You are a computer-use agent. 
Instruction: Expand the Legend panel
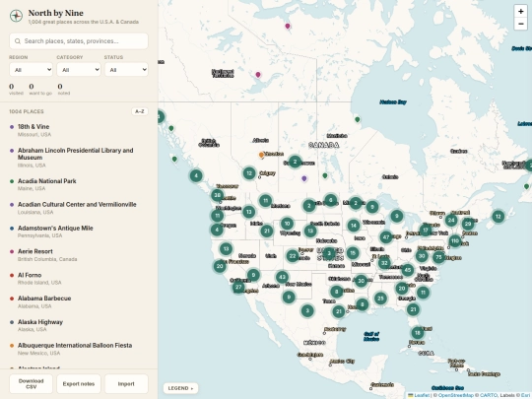(180, 388)
